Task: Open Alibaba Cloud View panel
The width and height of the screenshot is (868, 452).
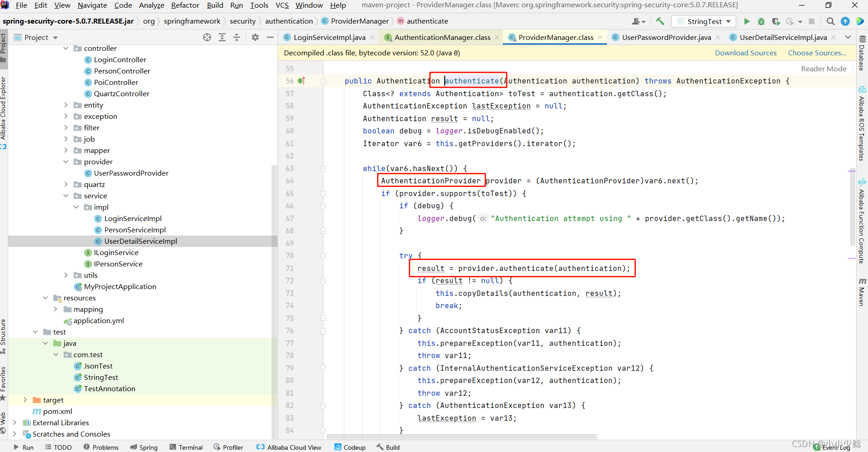Action: [x=289, y=447]
